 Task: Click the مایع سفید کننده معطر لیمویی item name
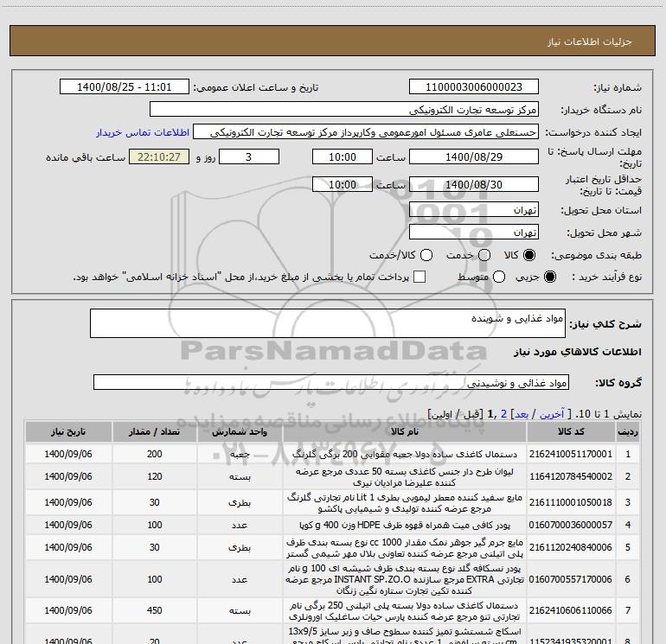pyautogui.click(x=405, y=502)
